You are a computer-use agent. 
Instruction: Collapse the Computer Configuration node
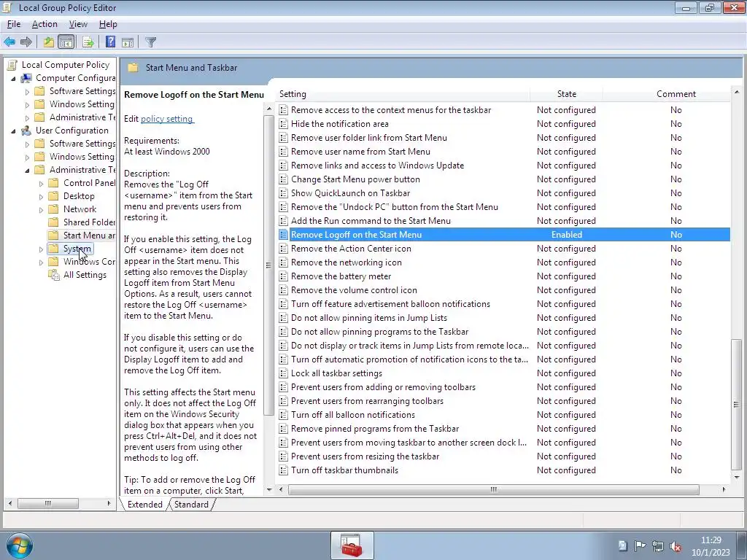[13, 78]
